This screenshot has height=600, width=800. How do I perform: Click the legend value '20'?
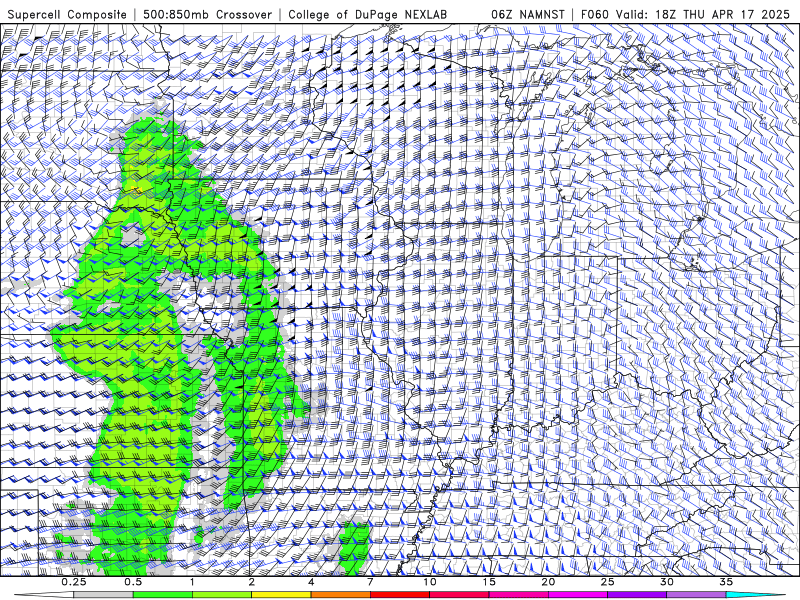548,582
